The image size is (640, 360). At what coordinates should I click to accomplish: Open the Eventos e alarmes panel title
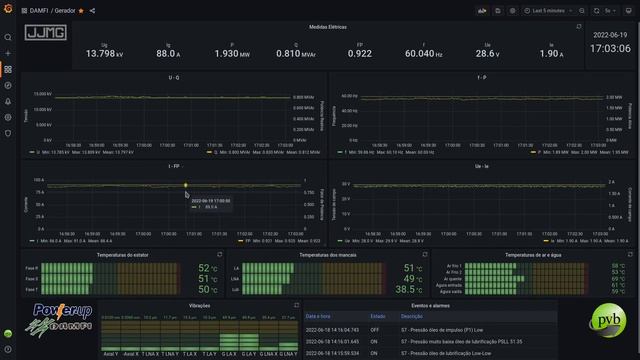point(430,306)
